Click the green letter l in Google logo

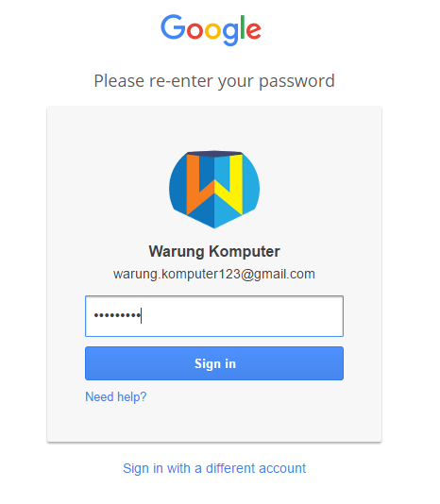coord(243,27)
